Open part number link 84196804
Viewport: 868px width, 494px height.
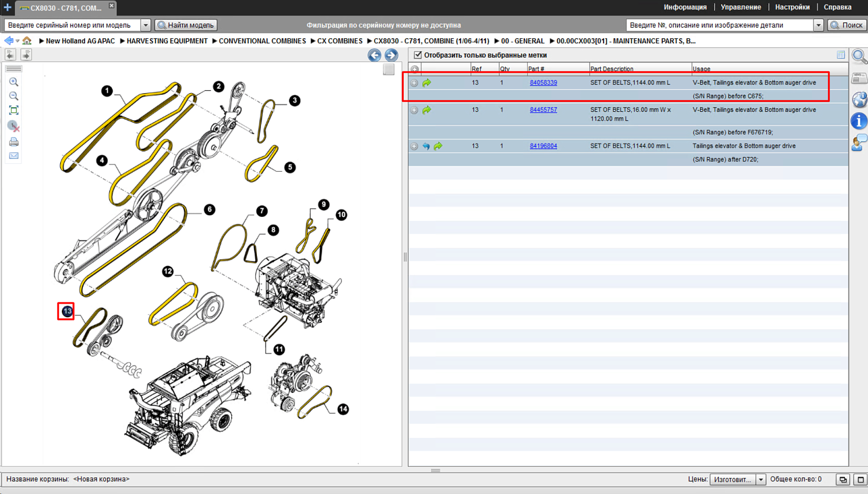[543, 146]
